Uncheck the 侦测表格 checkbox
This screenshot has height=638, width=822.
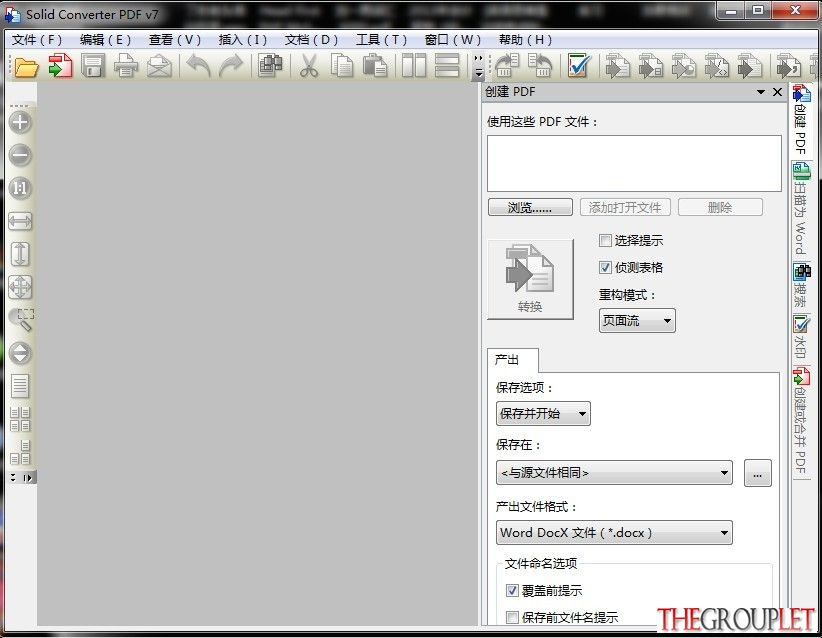[x=605, y=267]
